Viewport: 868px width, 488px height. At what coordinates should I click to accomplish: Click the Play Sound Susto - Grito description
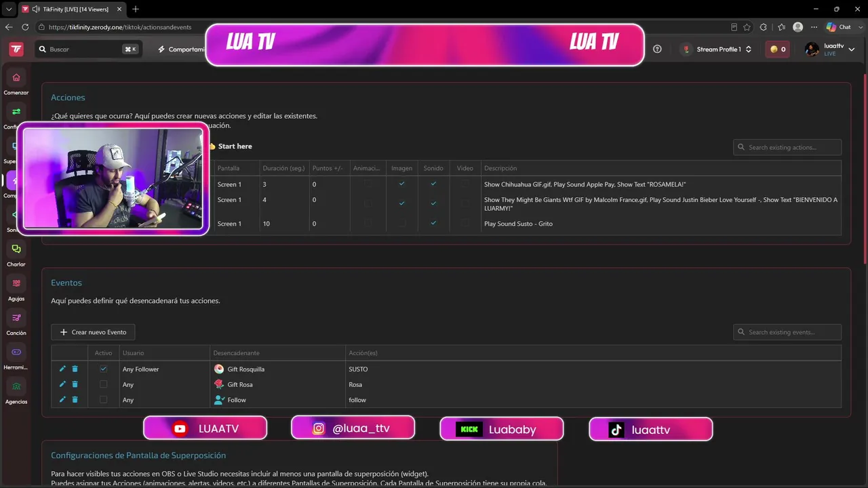tap(518, 224)
